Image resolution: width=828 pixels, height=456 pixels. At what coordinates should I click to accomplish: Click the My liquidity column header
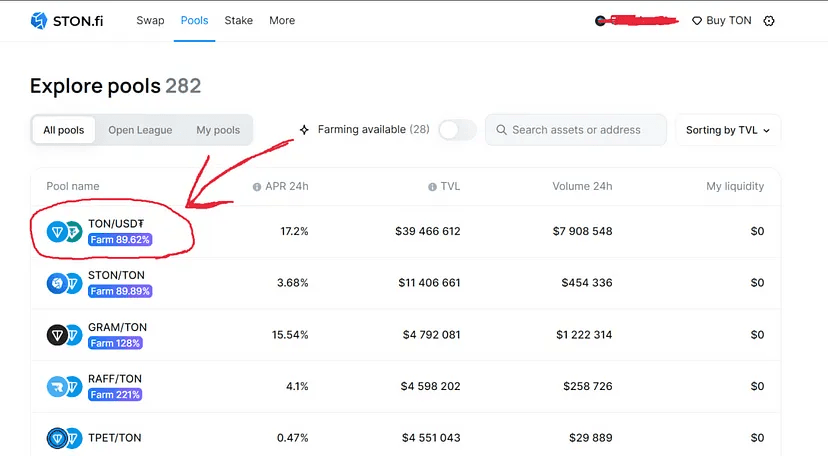click(735, 186)
